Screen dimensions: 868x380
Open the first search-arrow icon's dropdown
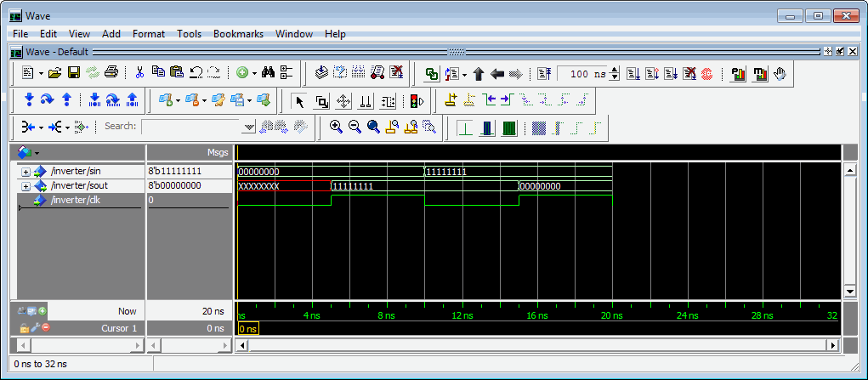pos(41,128)
